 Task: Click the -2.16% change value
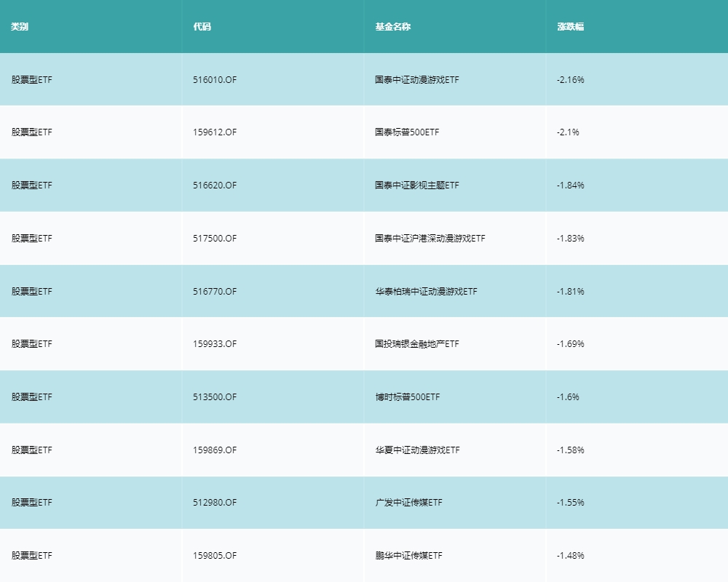571,80
